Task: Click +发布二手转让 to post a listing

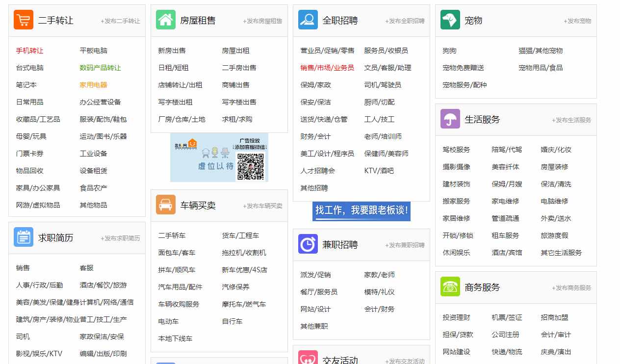Action: coord(120,21)
